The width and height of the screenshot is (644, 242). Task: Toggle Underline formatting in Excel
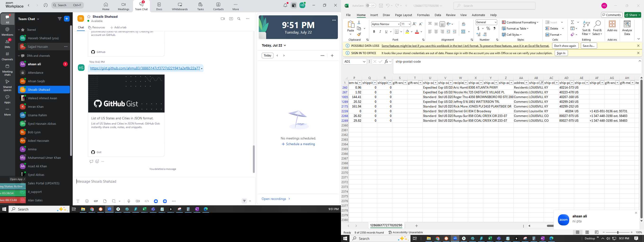pos(386,32)
